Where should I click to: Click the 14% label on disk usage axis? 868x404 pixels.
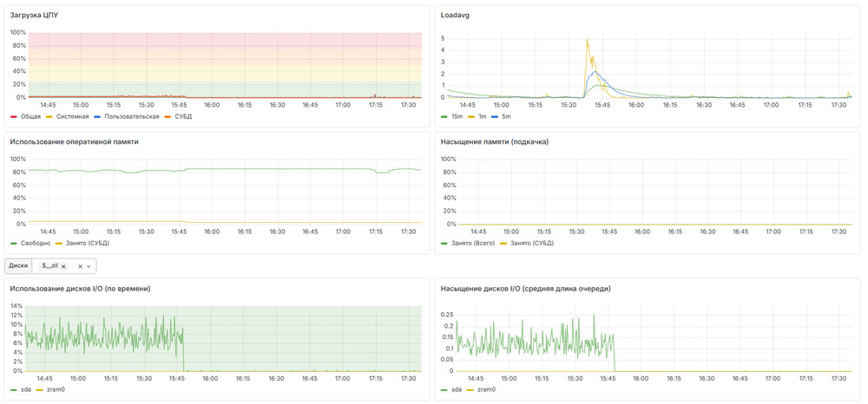coord(16,306)
